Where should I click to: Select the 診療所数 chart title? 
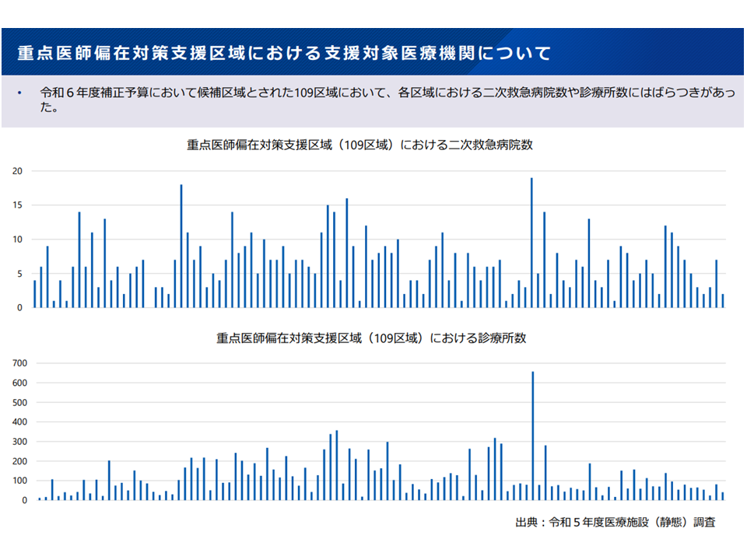coord(371,338)
